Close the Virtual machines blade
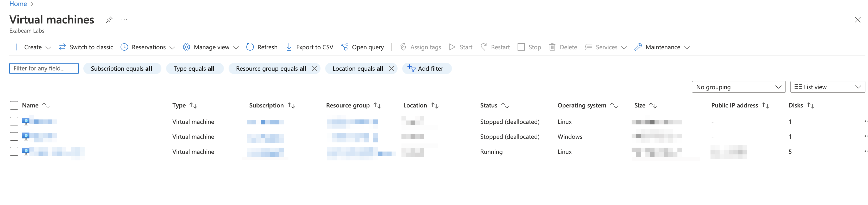The image size is (868, 205). (x=858, y=20)
